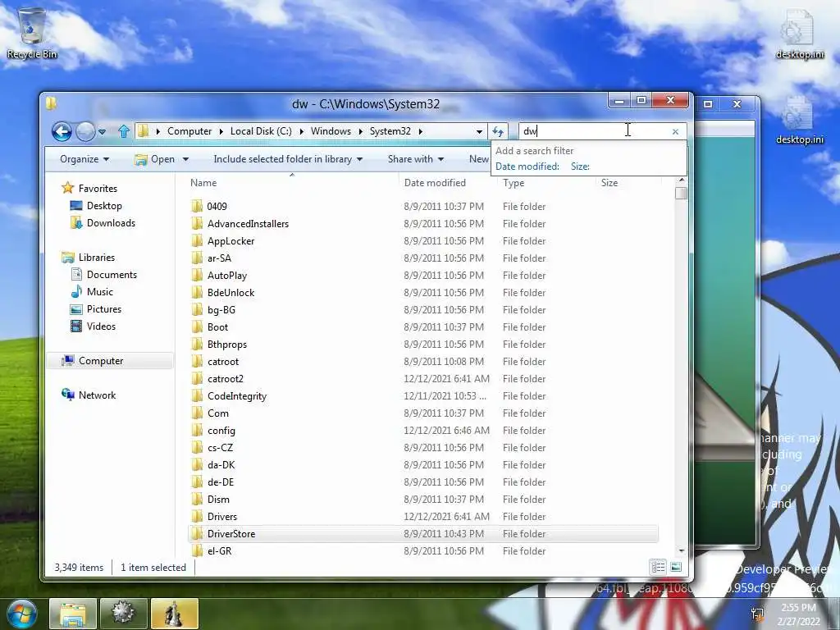Select the cs-CZ folder icon
840x630 pixels.
pyautogui.click(x=197, y=448)
